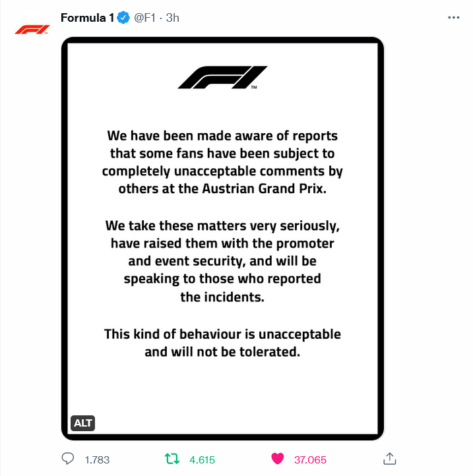Click the 'will not be tolerated' sentence
Screen dimensions: 473x476
(x=222, y=351)
